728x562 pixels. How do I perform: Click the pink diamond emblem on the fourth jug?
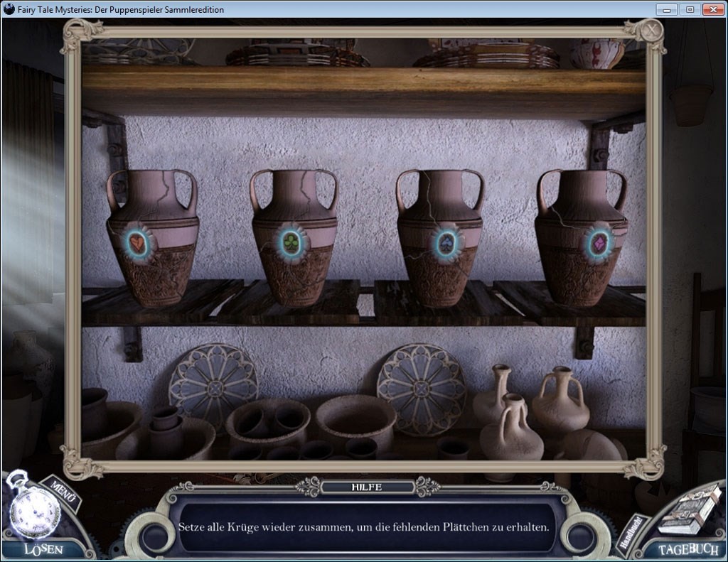(599, 243)
